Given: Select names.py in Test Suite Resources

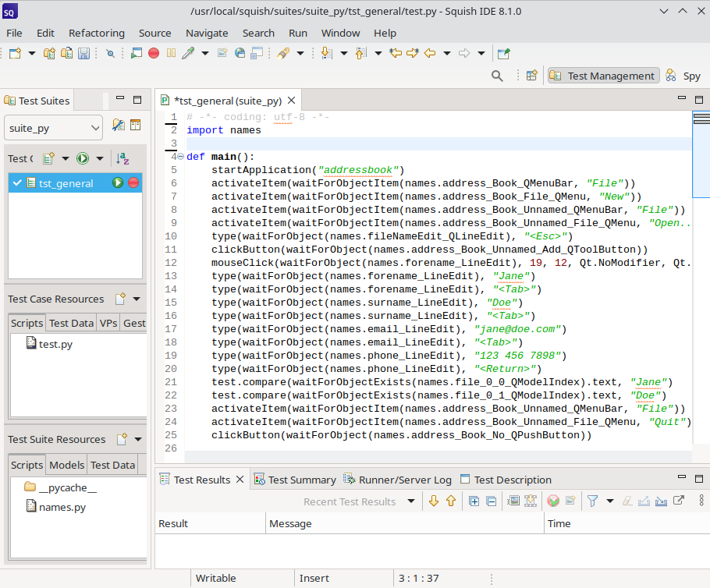Looking at the screenshot, I should (x=62, y=507).
